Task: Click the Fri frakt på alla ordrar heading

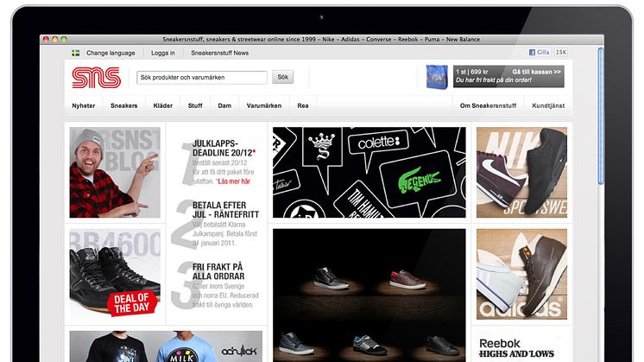Action: (x=218, y=271)
